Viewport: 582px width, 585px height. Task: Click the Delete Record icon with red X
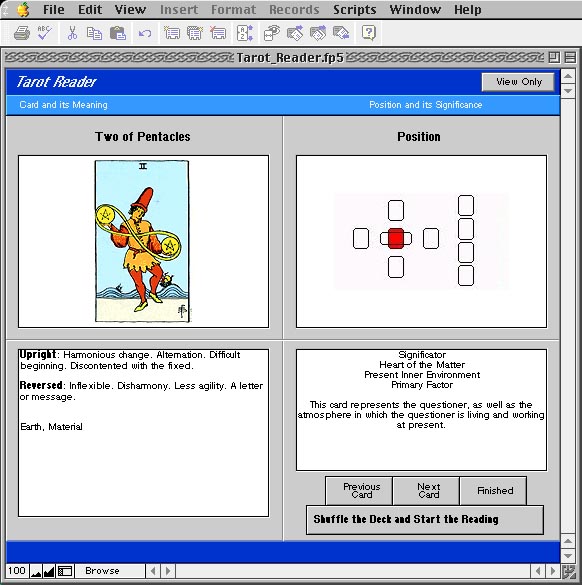coord(218,33)
